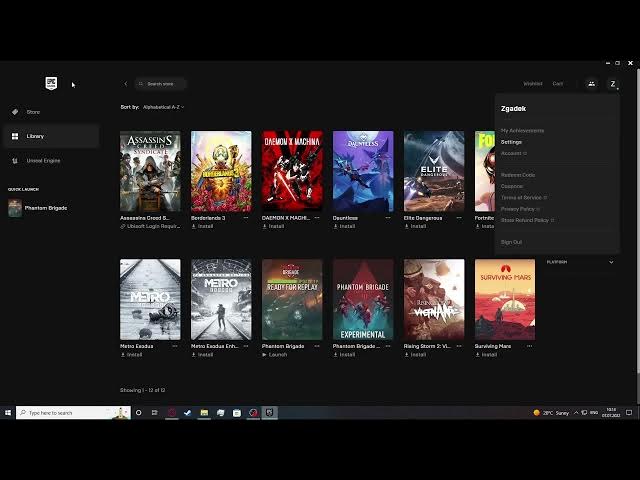Open Task View on the taskbar
This screenshot has width=640, height=480.
[x=155, y=413]
